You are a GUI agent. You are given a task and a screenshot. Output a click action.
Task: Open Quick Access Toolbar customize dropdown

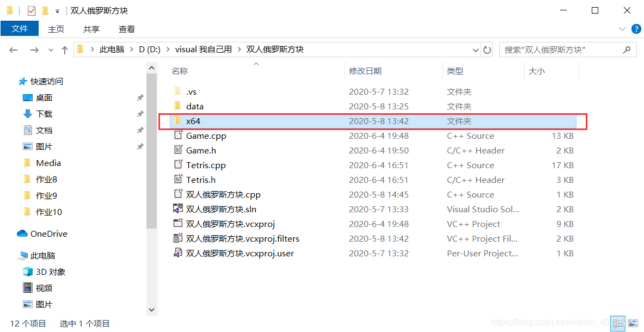58,11
